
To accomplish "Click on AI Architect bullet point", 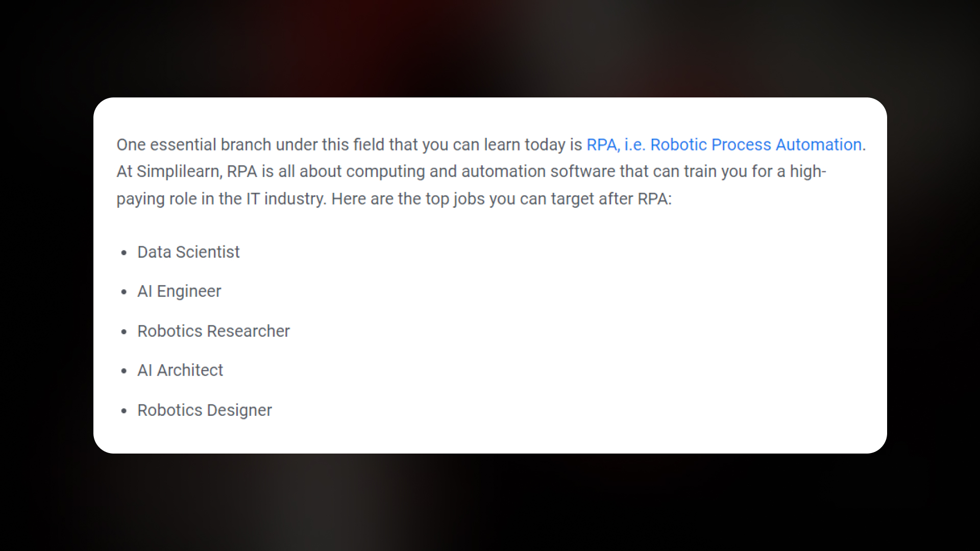I will coord(180,370).
